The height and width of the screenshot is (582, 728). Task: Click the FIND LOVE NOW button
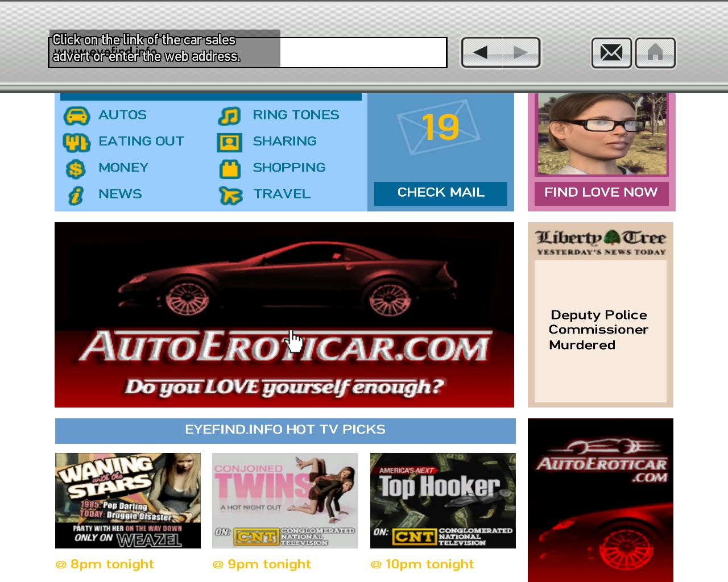tap(601, 193)
